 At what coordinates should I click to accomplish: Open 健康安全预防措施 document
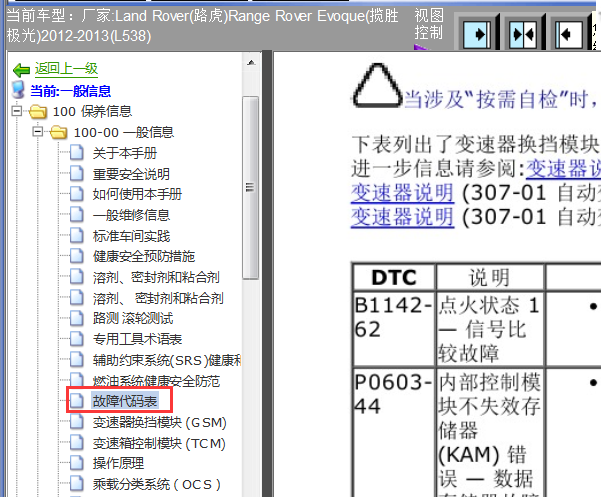(144, 256)
